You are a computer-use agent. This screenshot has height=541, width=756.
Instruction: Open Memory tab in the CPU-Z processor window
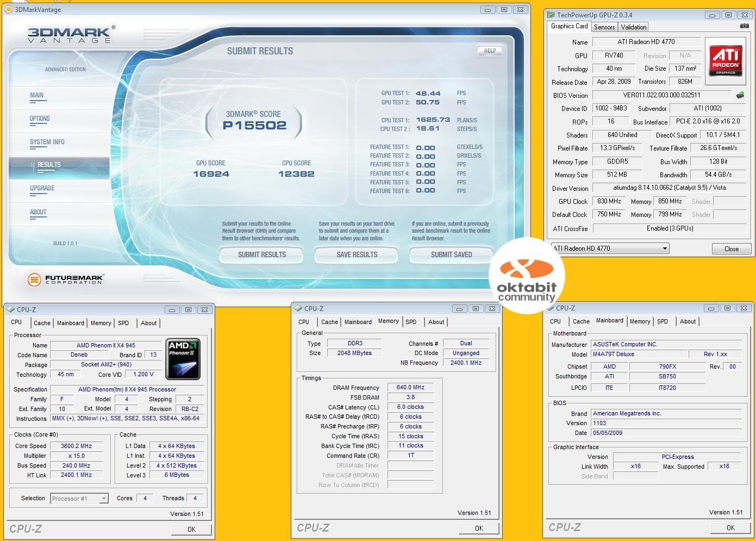pos(101,323)
